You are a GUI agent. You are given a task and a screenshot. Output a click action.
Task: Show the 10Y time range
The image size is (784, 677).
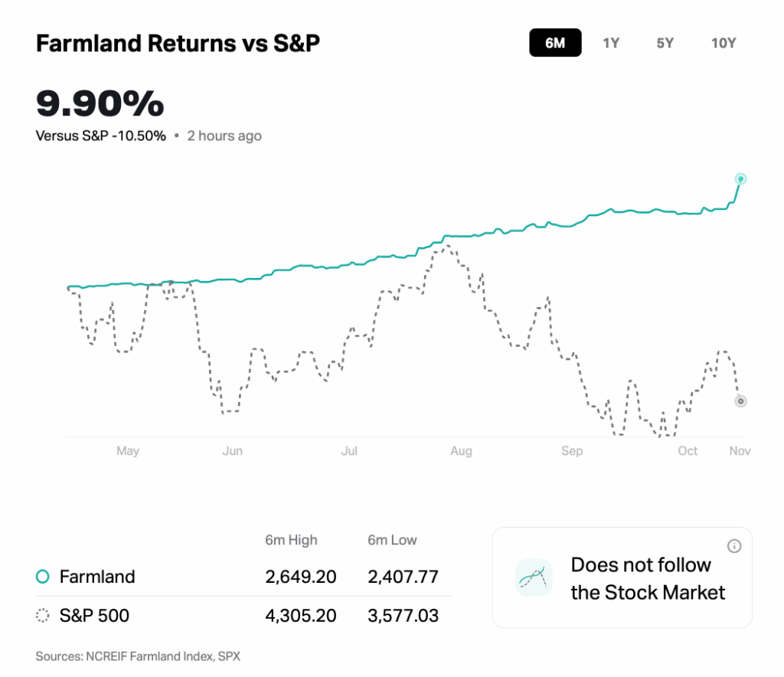(x=724, y=43)
